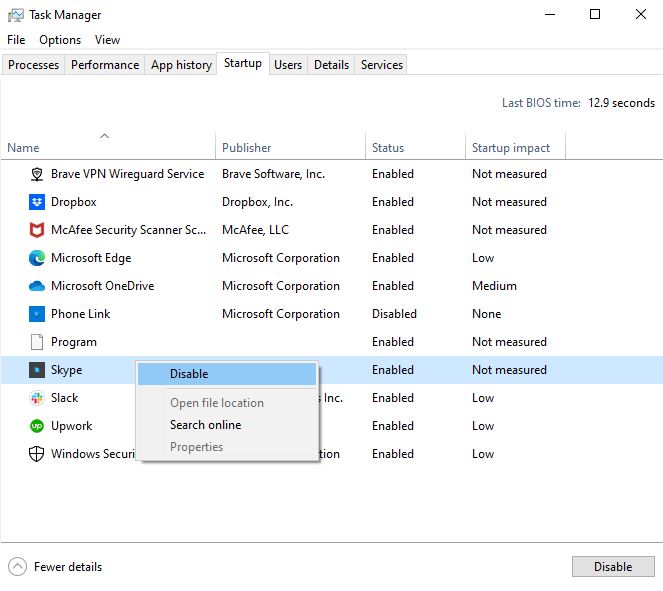663x591 pixels.
Task: Click the Phone Link icon
Action: coord(37,314)
